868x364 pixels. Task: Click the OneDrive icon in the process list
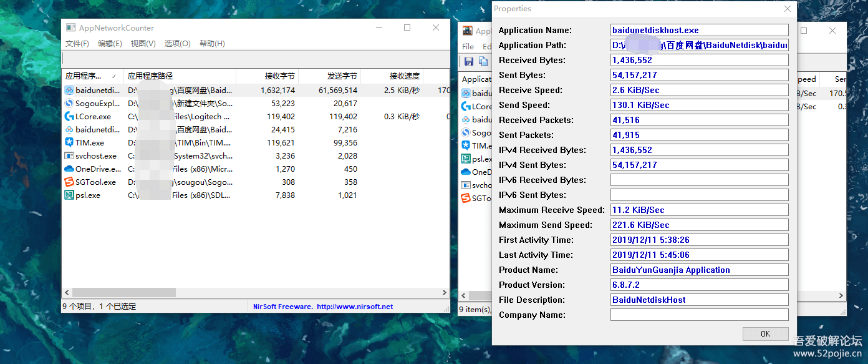pos(69,169)
